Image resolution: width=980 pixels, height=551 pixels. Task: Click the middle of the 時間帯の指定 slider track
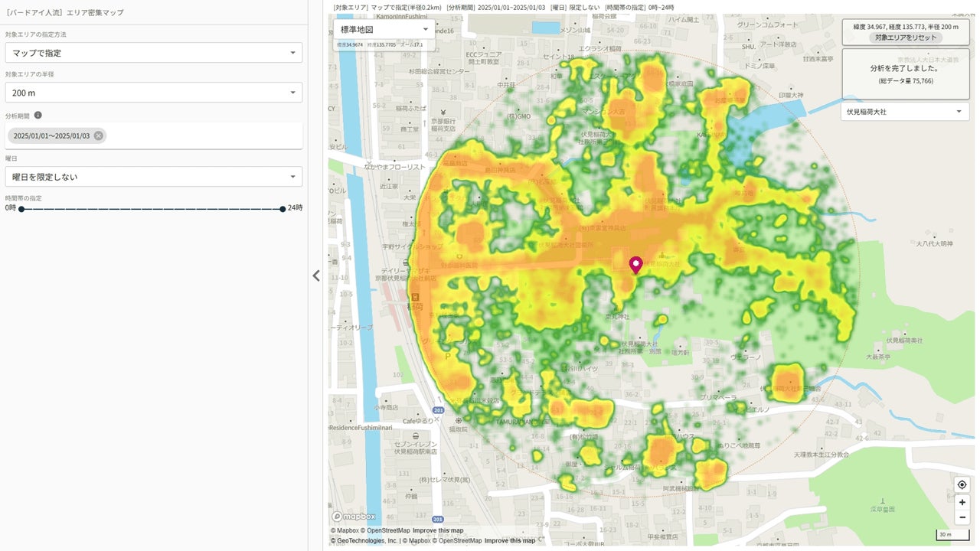tap(152, 208)
